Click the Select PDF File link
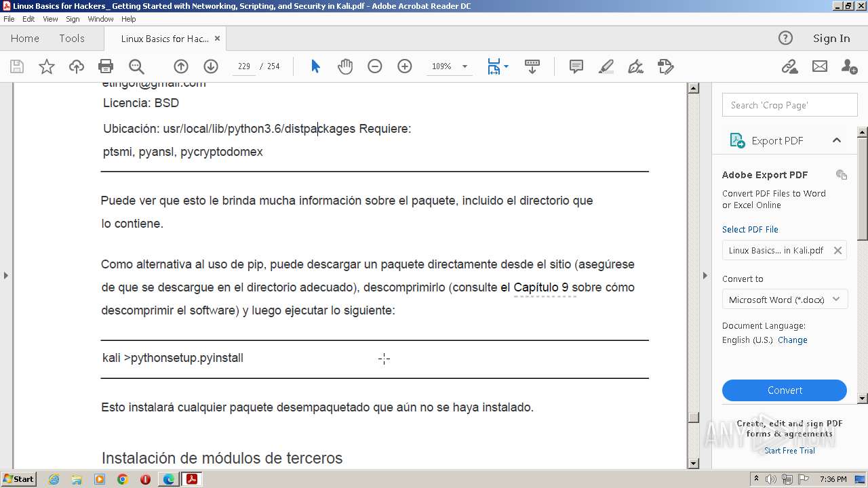868x488 pixels. coord(750,229)
